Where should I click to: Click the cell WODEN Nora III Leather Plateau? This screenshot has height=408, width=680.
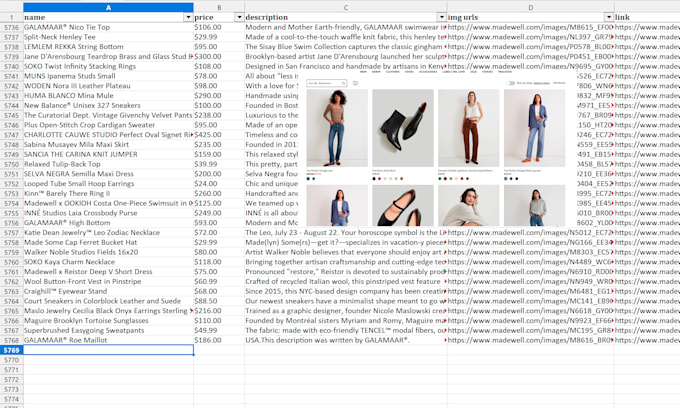pos(108,86)
